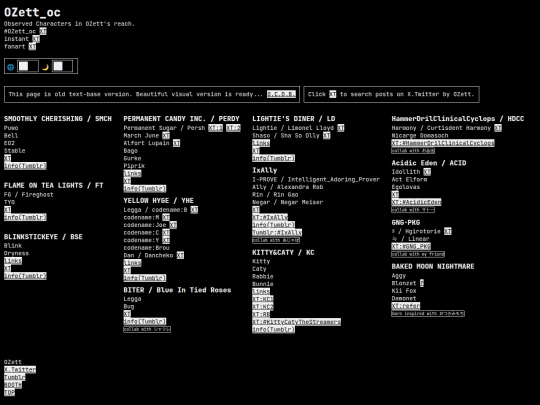
Task: Open XT:#AcidicEden hashtag link
Action: tap(416, 202)
